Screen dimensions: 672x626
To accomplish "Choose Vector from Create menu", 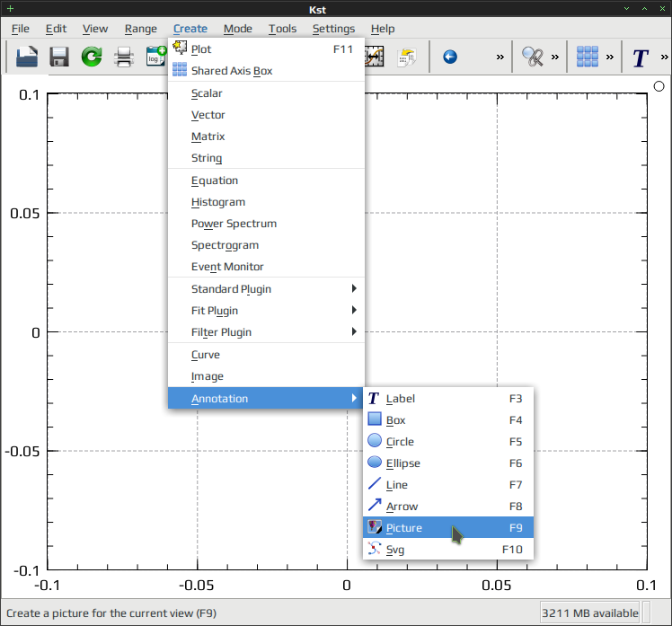I will (266, 114).
